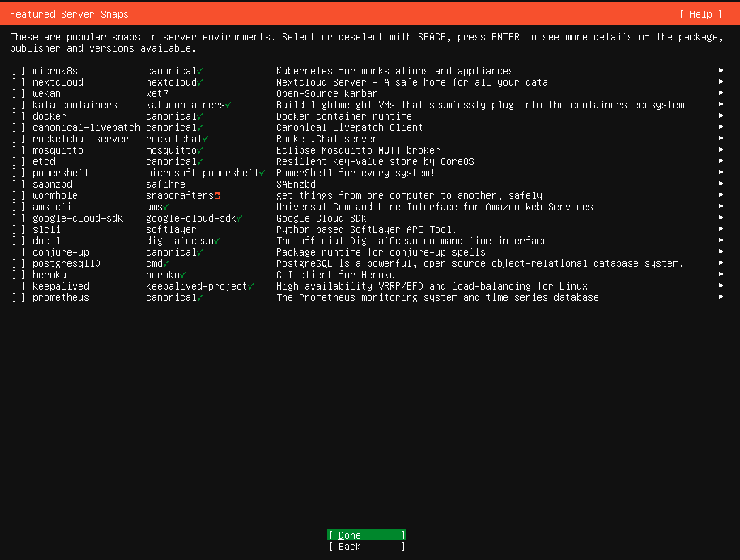
Task: Click the green checkmark next to nextcloud publisher
Action: click(199, 82)
